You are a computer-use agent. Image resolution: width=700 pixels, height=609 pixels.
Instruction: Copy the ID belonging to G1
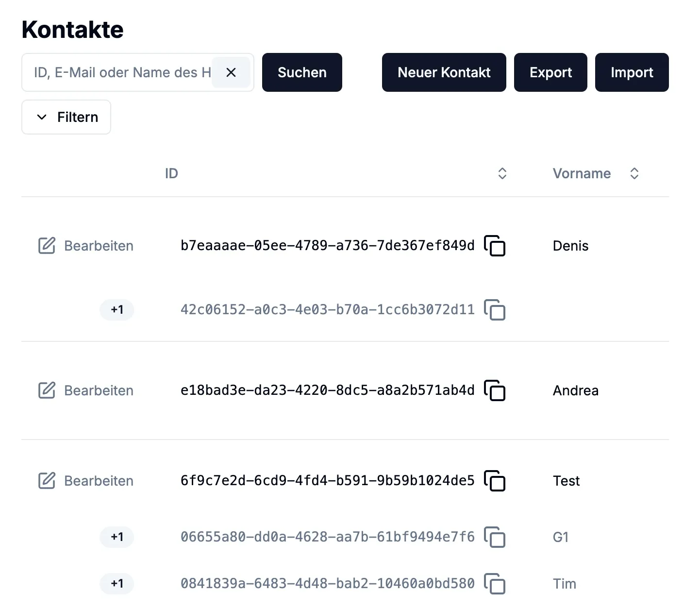click(x=496, y=537)
